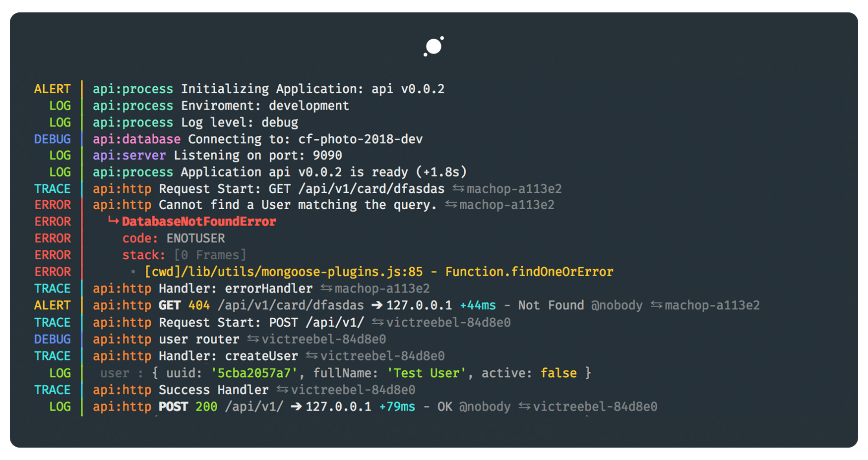Click the '[cwd]/lib/utils/mongoose-plugins.js:85' file path
868x460 pixels.
[284, 272]
